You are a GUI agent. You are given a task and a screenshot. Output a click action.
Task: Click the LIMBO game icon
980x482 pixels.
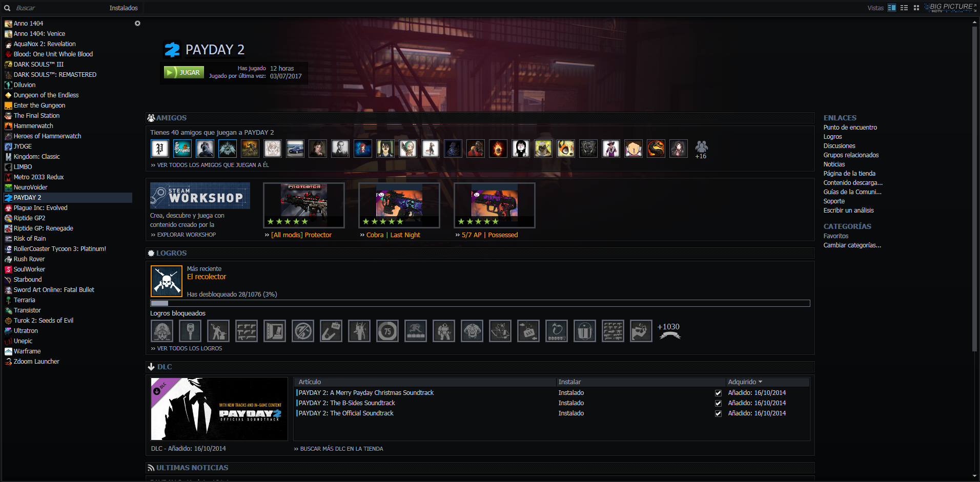tap(8, 167)
